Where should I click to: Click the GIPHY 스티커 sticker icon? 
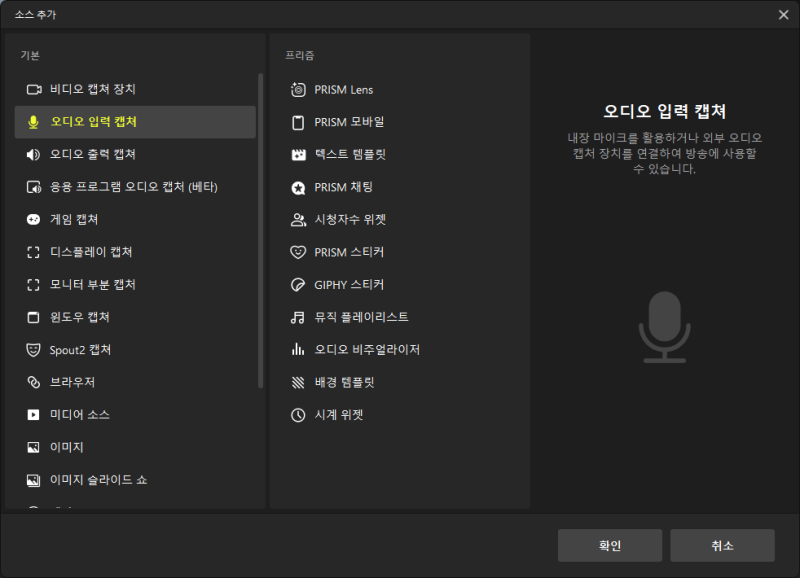coord(298,285)
